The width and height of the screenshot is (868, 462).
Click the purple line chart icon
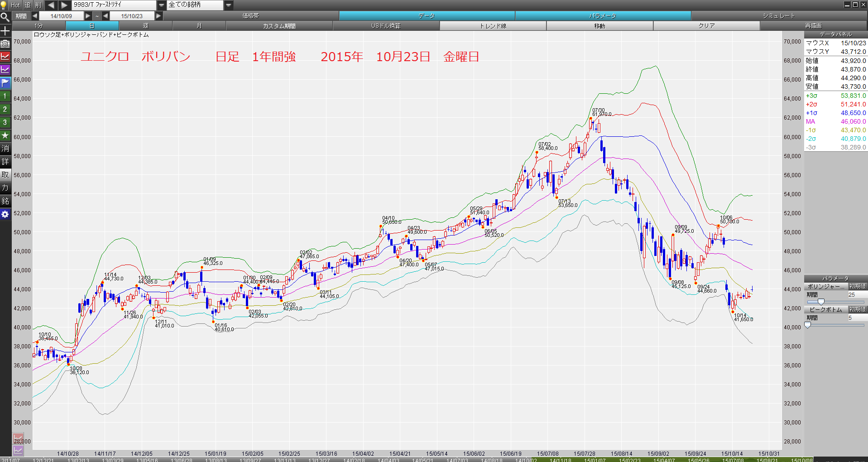tap(5, 70)
